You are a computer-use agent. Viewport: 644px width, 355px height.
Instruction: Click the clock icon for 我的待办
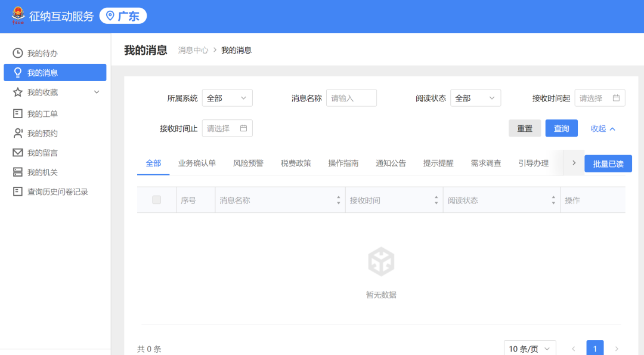tap(18, 53)
